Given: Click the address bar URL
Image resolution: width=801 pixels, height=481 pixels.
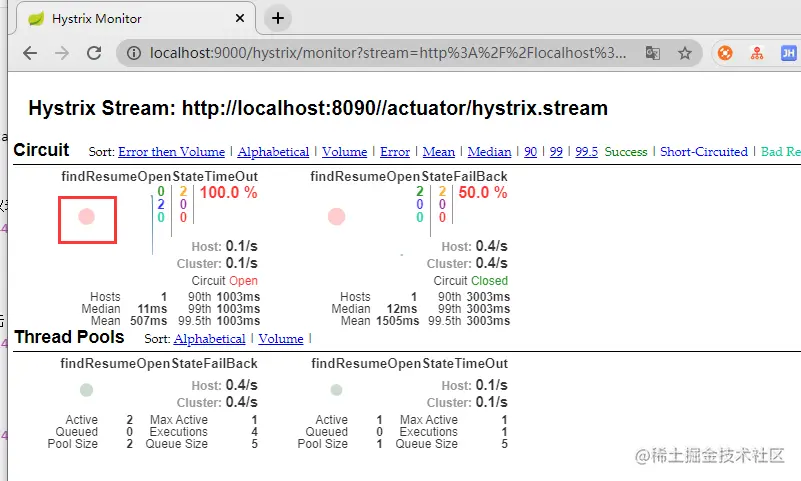Looking at the screenshot, I should click(388, 53).
